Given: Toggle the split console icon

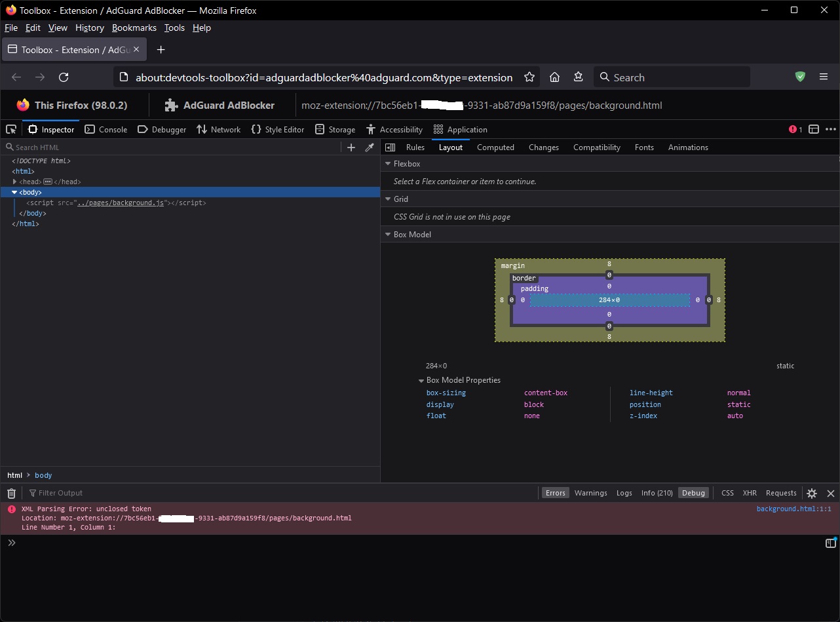Looking at the screenshot, I should point(814,129).
